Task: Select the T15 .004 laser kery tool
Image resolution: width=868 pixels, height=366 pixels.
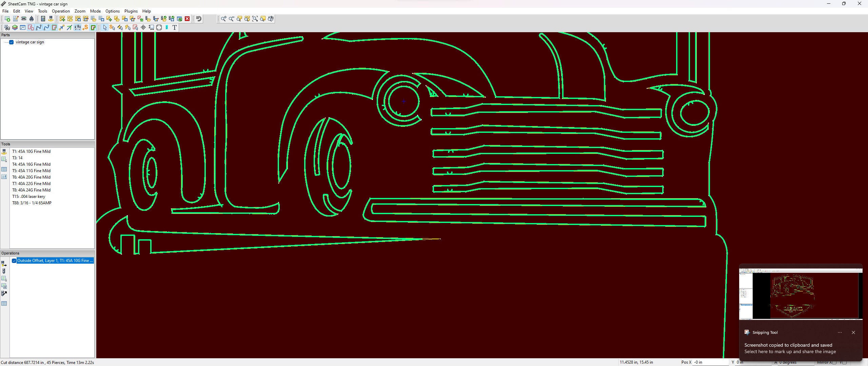Action: tap(29, 196)
